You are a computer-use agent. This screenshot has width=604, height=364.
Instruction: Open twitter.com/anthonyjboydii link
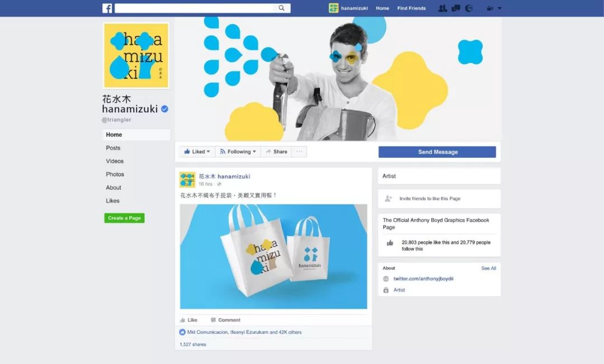pyautogui.click(x=423, y=279)
